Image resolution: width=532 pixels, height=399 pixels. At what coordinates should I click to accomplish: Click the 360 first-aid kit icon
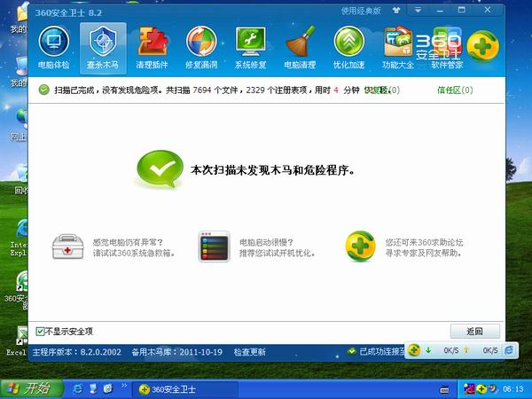68,246
